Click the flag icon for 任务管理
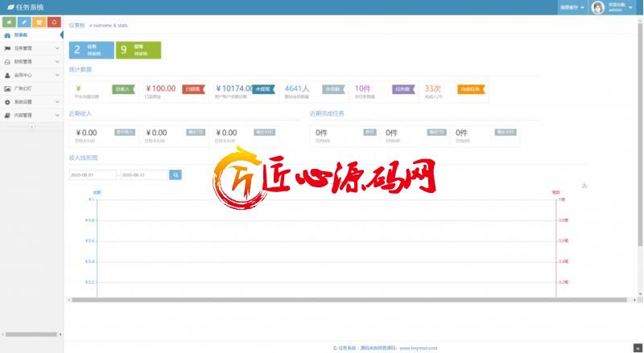This screenshot has width=644, height=353. [x=7, y=48]
